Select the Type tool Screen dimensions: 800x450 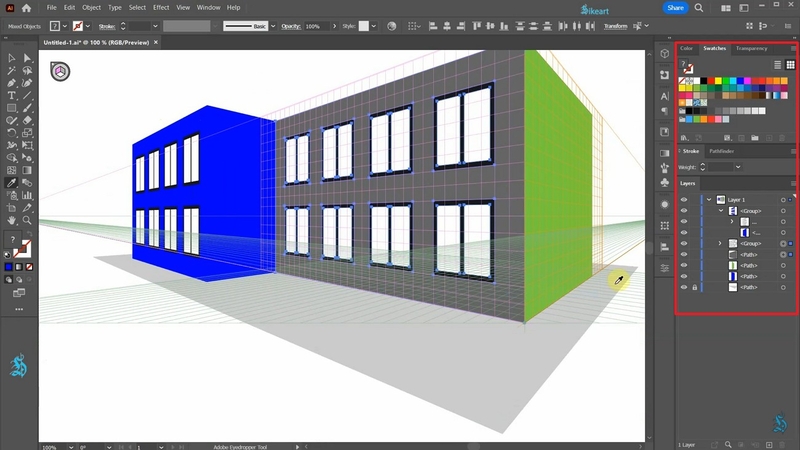[x=11, y=95]
